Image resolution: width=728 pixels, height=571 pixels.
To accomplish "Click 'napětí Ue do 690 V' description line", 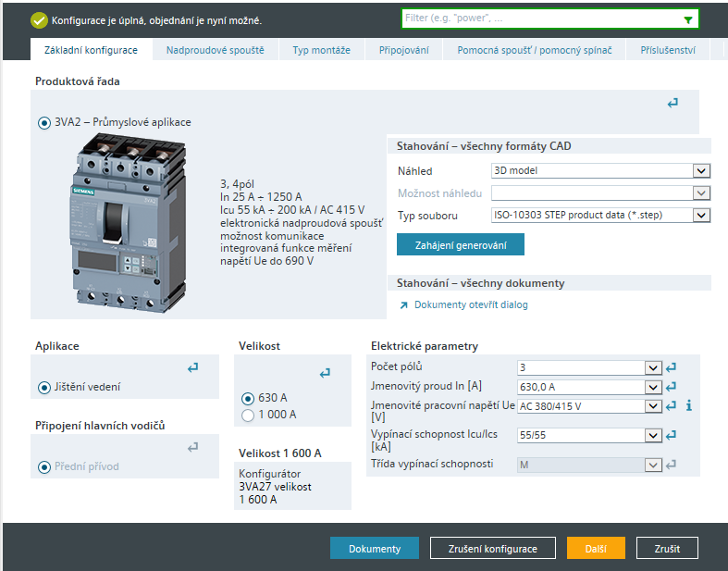I will pyautogui.click(x=266, y=261).
